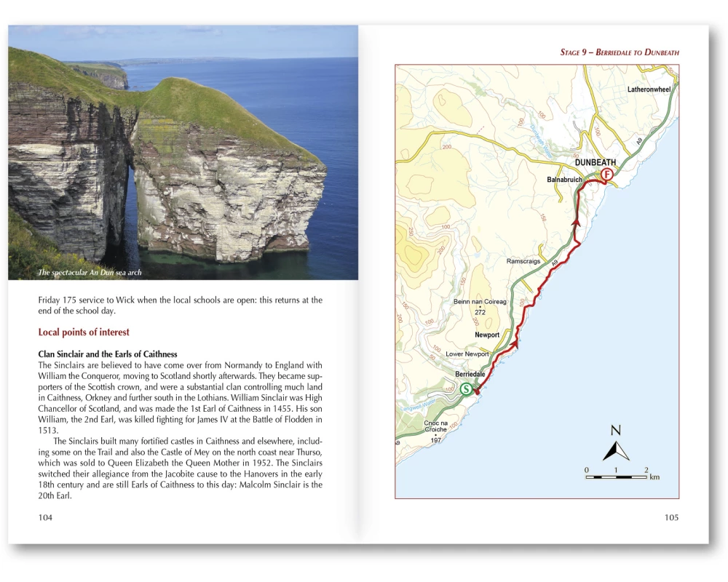Click the Balnabruich place name on map
The image size is (728, 582).
click(564, 179)
